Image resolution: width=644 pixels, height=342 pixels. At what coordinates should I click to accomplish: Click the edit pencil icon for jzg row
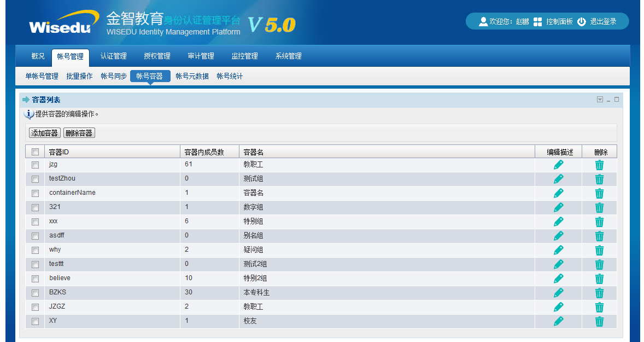click(x=558, y=165)
